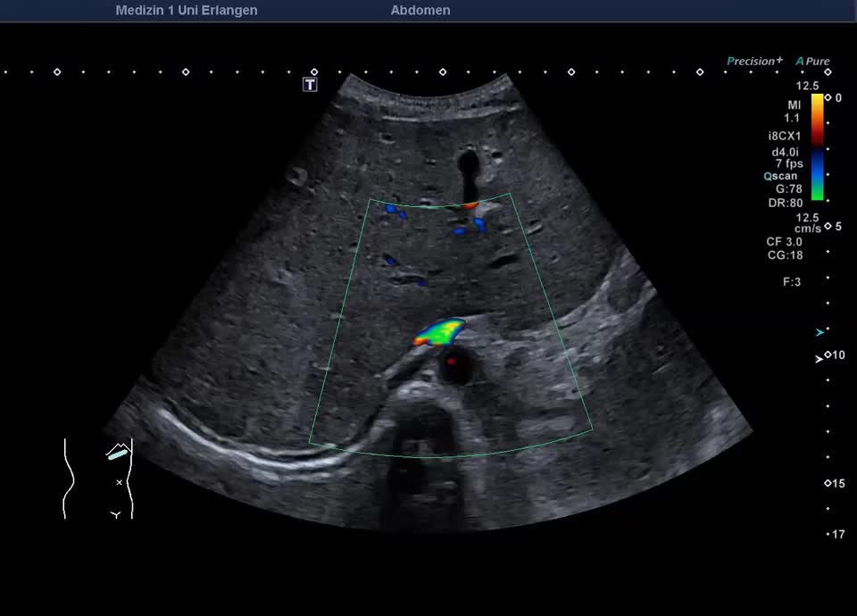Click the depth scale marker labeled 15
The height and width of the screenshot is (616, 857).
click(x=835, y=483)
